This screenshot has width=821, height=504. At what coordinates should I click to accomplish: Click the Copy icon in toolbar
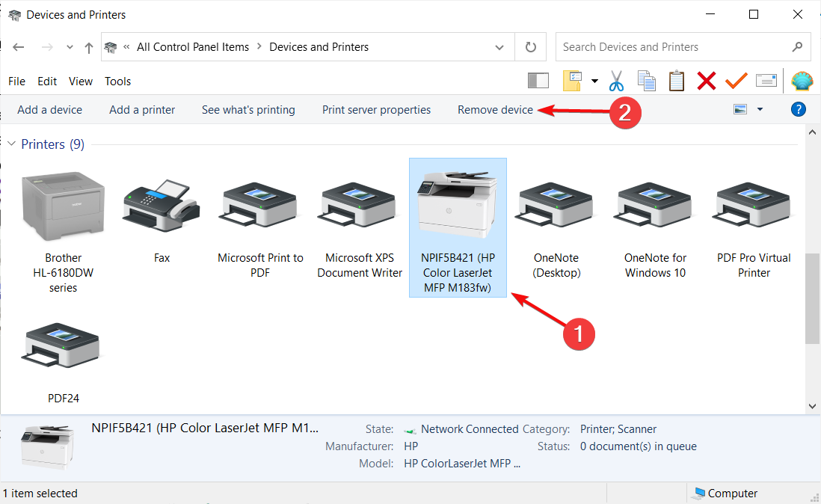click(646, 81)
